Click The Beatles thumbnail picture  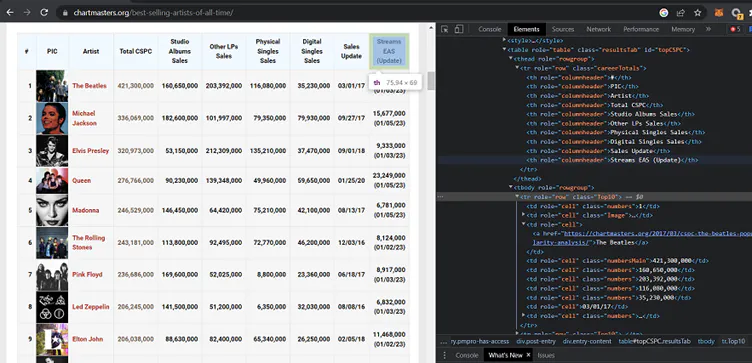pyautogui.click(x=52, y=86)
